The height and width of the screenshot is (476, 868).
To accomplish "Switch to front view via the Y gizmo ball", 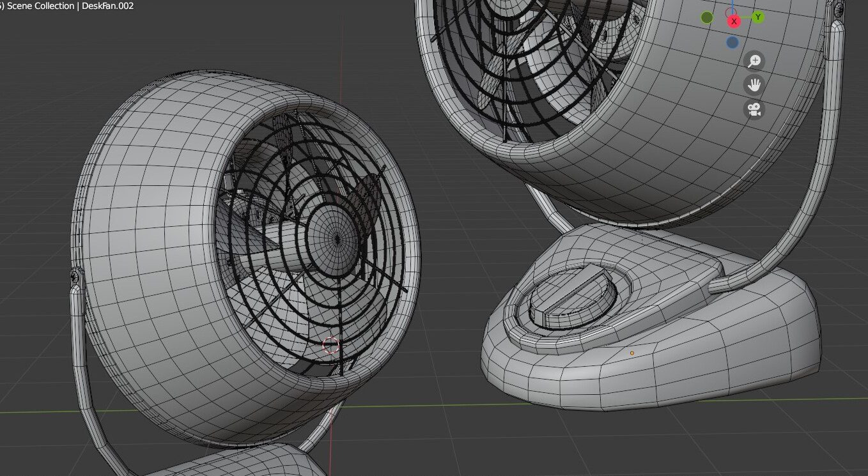I will [758, 17].
